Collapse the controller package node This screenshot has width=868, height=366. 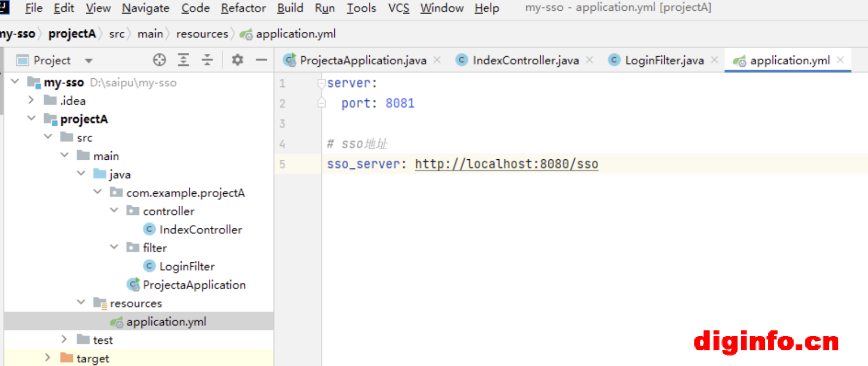point(114,210)
